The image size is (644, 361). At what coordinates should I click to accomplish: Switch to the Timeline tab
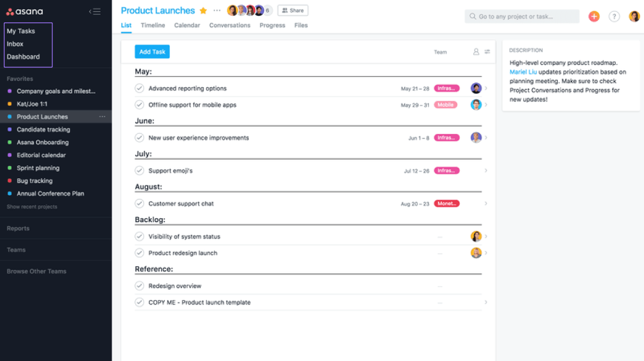[153, 25]
